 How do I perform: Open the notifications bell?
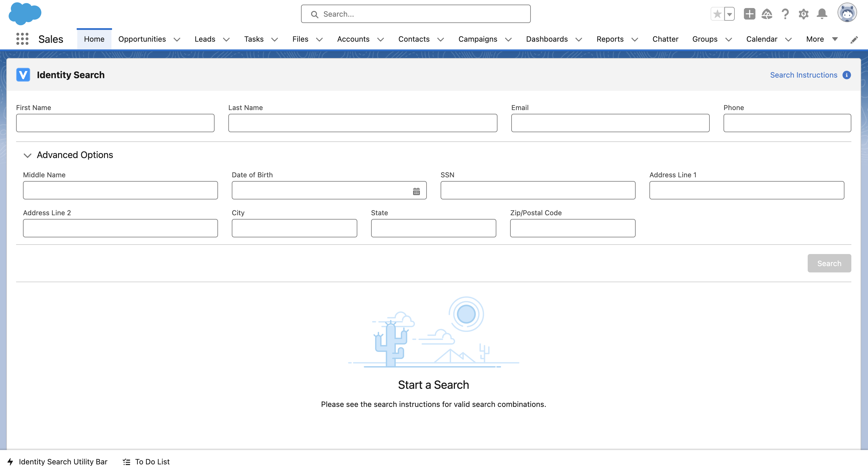(822, 14)
